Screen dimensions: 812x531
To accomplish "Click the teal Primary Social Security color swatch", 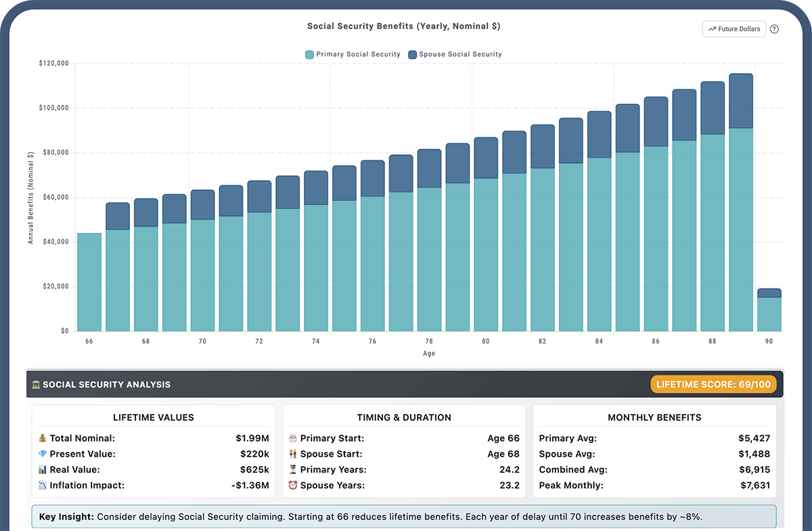I will coord(309,54).
